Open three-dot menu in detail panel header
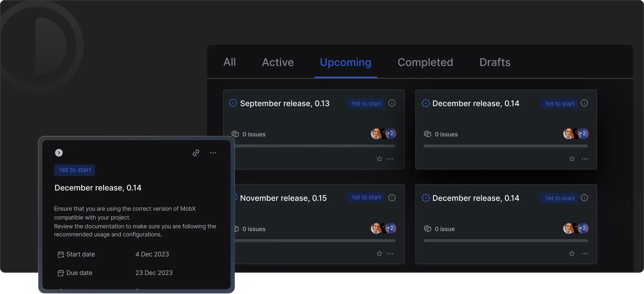The width and height of the screenshot is (644, 294). 213,153
